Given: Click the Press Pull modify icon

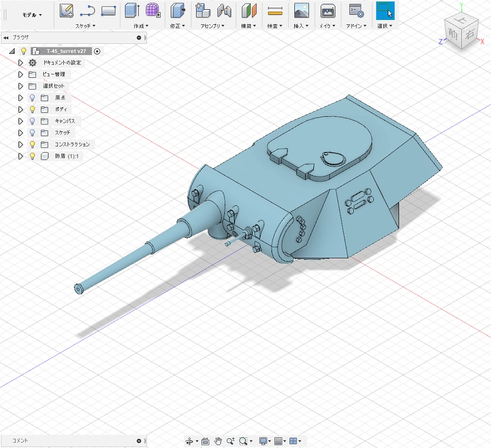Looking at the screenshot, I should click(x=178, y=11).
